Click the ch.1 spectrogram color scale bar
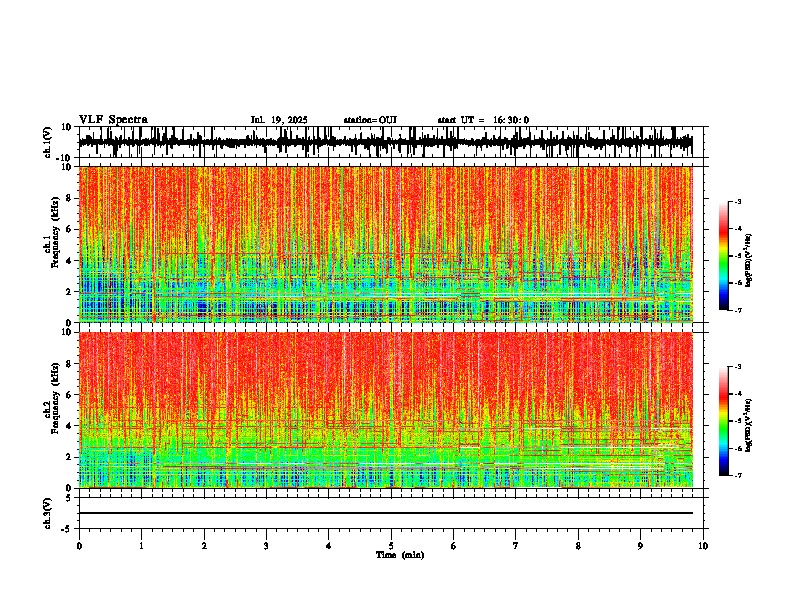 [x=723, y=256]
